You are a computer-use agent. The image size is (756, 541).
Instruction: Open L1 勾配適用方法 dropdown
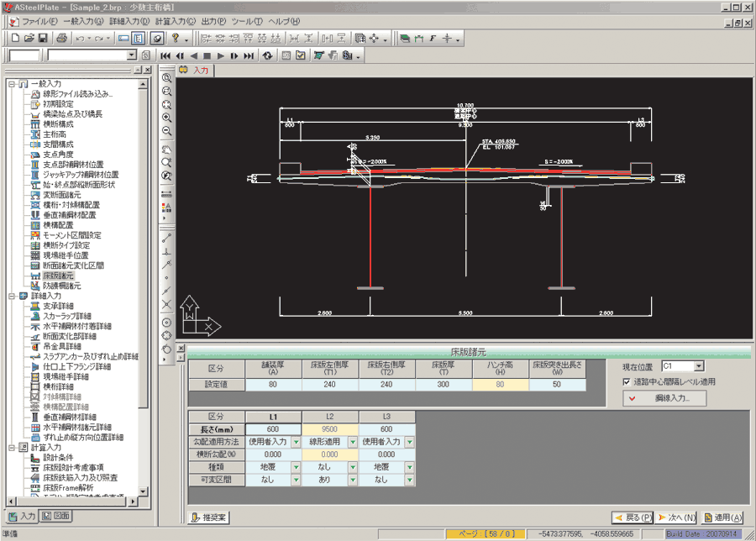[x=296, y=442]
